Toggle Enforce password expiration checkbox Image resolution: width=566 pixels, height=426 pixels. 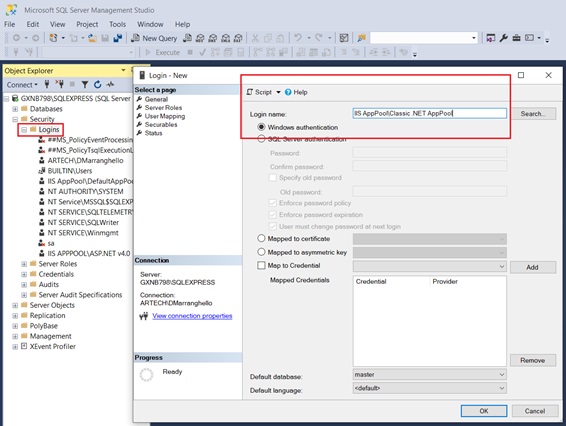coord(273,215)
